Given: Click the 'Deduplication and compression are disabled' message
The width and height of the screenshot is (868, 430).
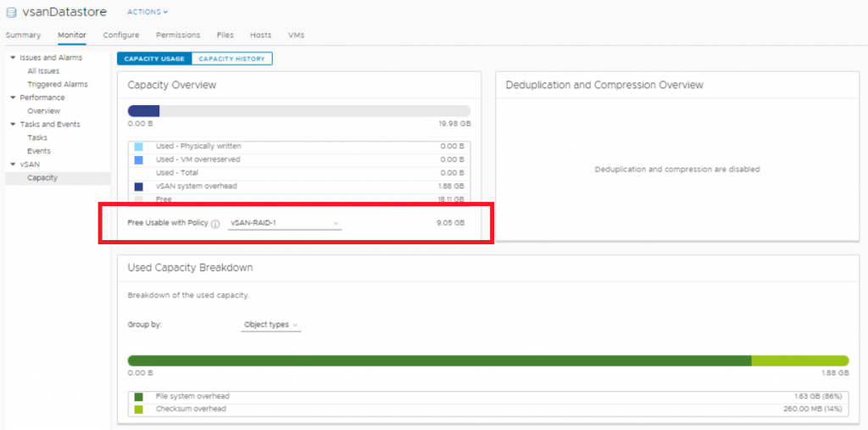Looking at the screenshot, I should point(677,169).
